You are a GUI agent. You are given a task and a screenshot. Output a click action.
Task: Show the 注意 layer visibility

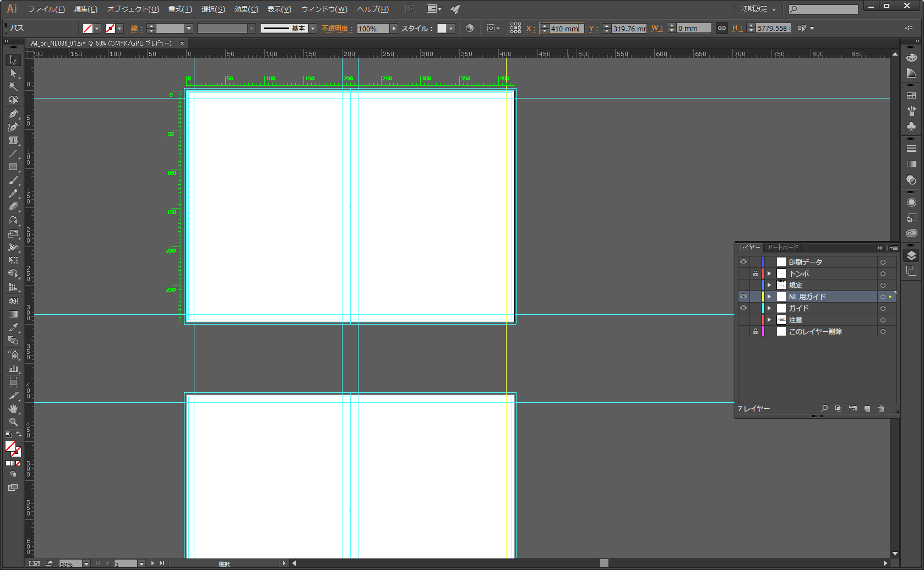tap(743, 320)
